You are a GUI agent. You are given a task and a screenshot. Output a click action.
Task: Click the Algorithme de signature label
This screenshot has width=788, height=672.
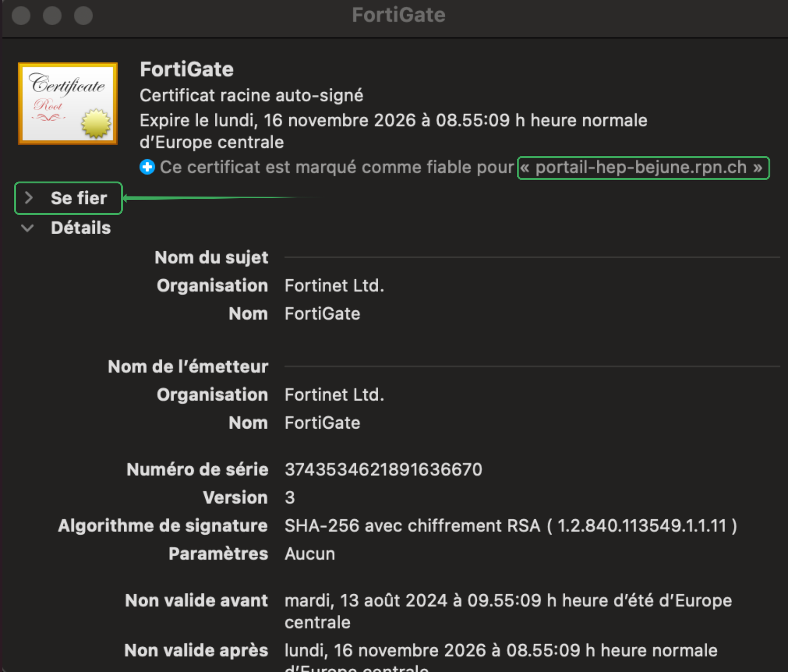pyautogui.click(x=163, y=526)
